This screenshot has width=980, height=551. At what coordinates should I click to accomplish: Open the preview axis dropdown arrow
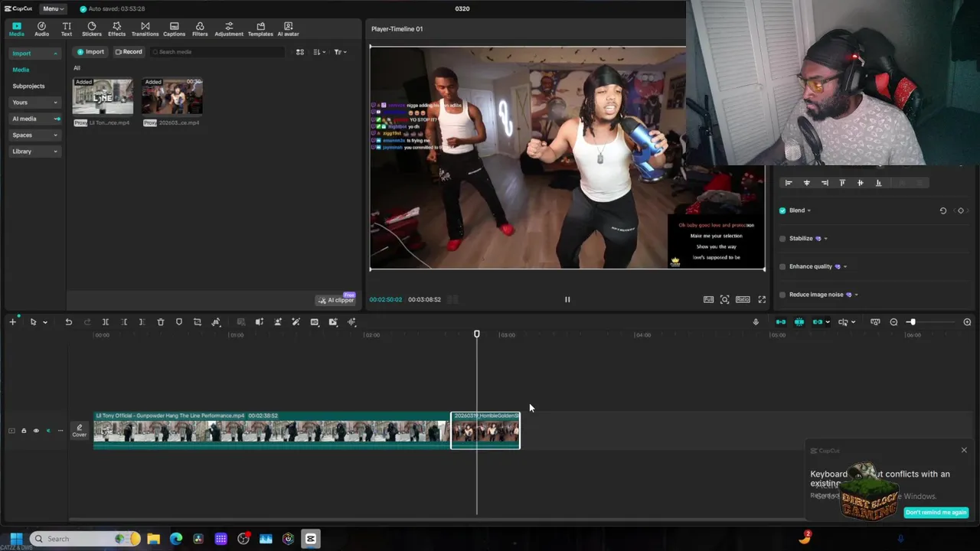point(853,322)
